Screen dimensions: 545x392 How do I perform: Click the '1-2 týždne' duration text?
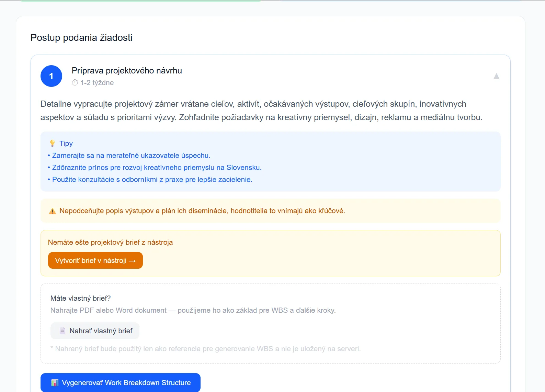97,83
